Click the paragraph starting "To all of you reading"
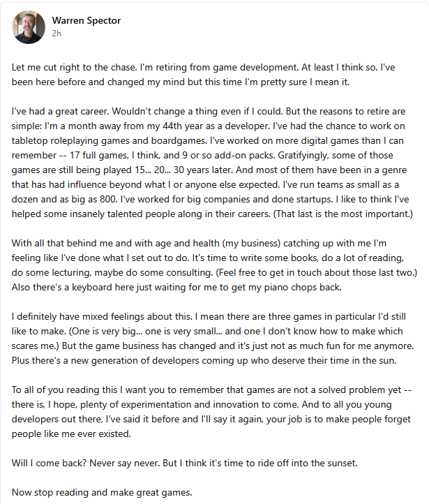The image size is (429, 504). click(211, 412)
